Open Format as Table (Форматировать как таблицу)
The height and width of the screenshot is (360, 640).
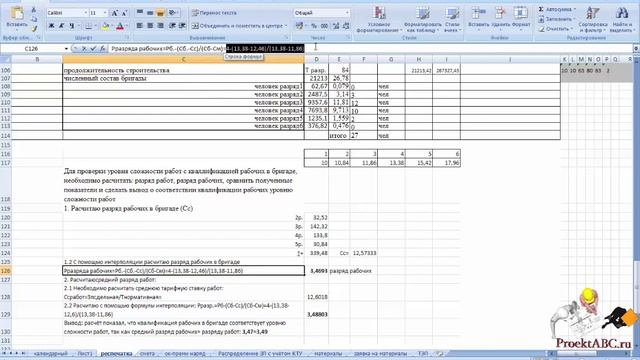click(423, 19)
